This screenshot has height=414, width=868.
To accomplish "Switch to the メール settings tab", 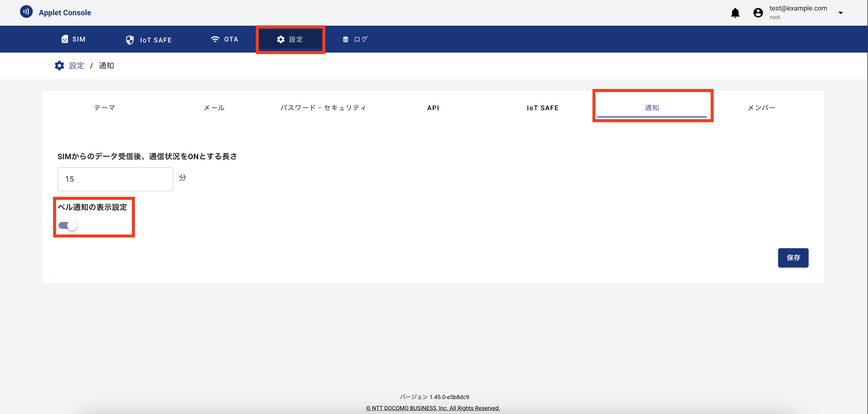I will 214,108.
